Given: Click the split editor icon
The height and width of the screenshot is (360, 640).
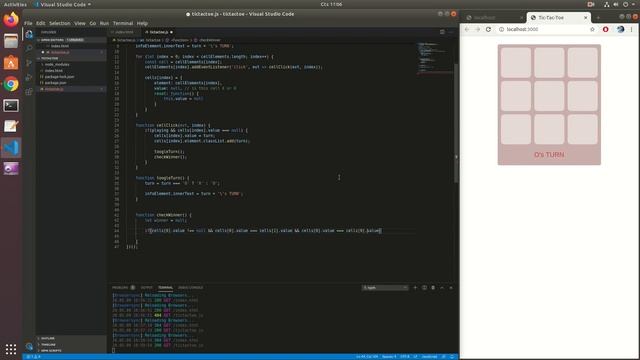Looking at the screenshot, I should click(442, 32).
